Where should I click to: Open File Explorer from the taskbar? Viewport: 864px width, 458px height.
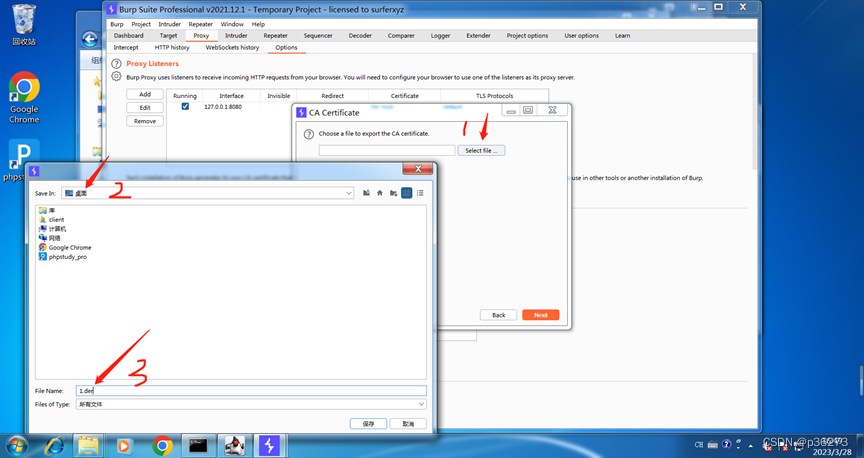pyautogui.click(x=88, y=445)
